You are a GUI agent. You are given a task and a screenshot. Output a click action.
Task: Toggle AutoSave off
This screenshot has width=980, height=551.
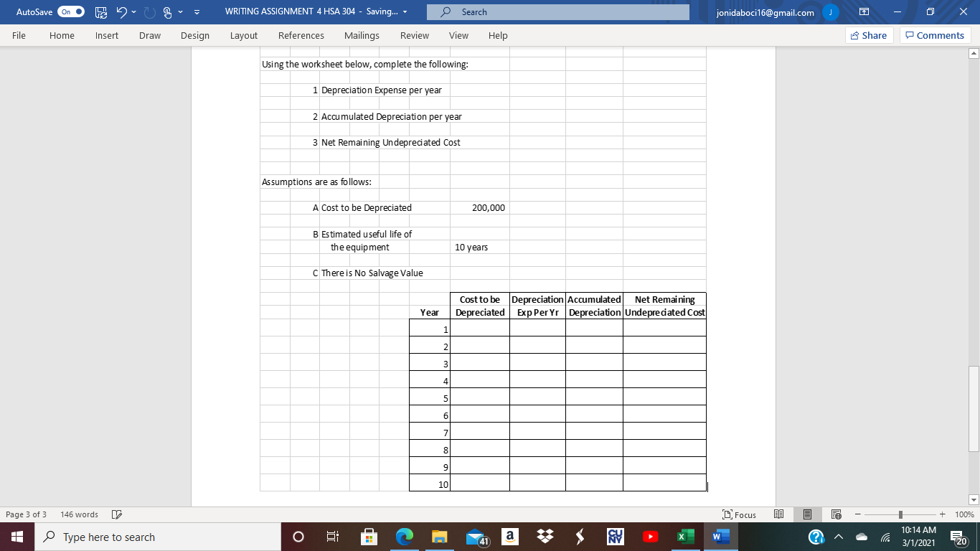pyautogui.click(x=72, y=11)
